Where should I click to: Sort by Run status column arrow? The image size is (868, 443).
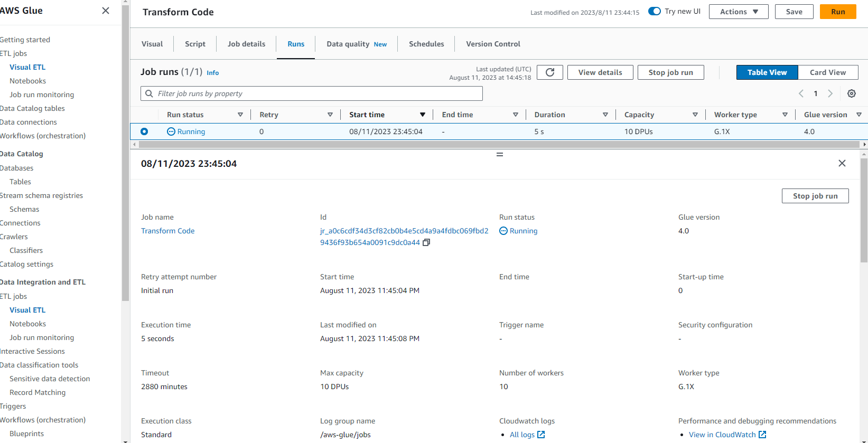point(240,115)
